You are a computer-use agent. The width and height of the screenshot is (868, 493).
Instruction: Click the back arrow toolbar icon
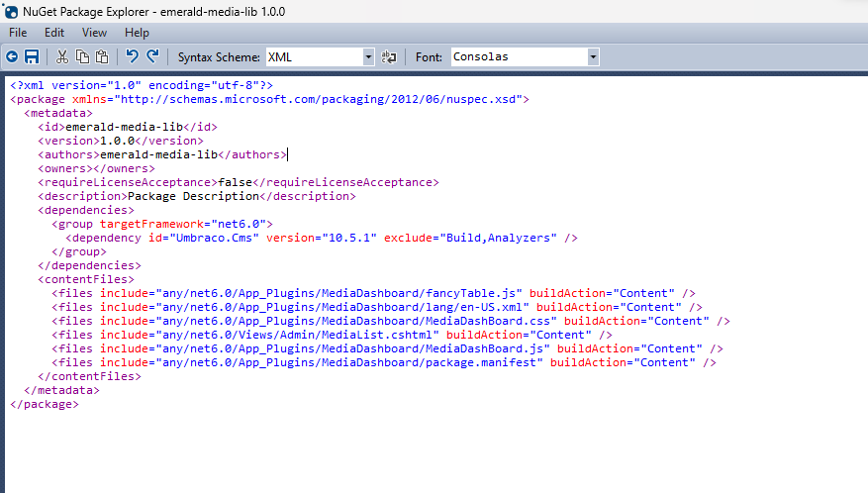click(x=12, y=56)
